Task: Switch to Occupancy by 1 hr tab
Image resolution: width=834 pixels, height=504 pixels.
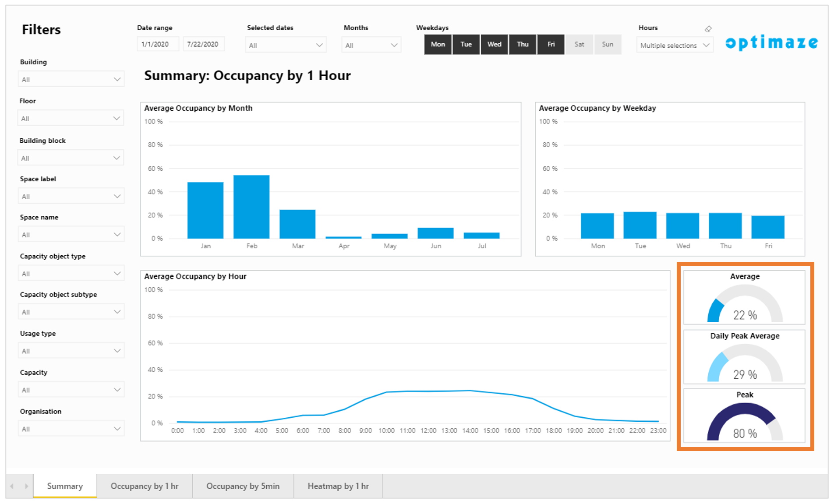Action: (144, 486)
